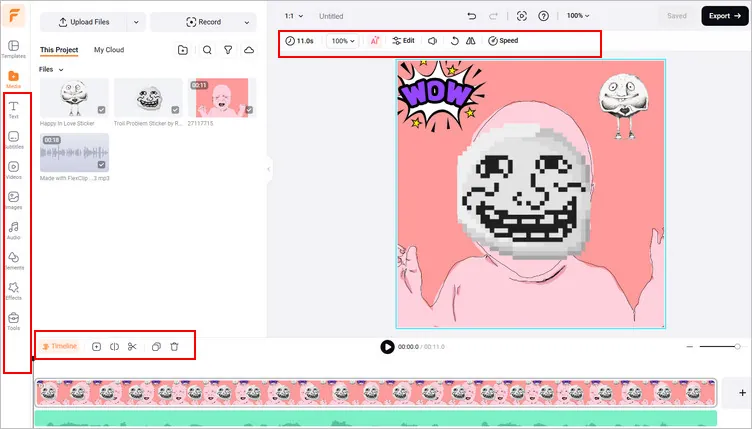
Task: Zoom out timeline with minus icon
Action: click(690, 347)
